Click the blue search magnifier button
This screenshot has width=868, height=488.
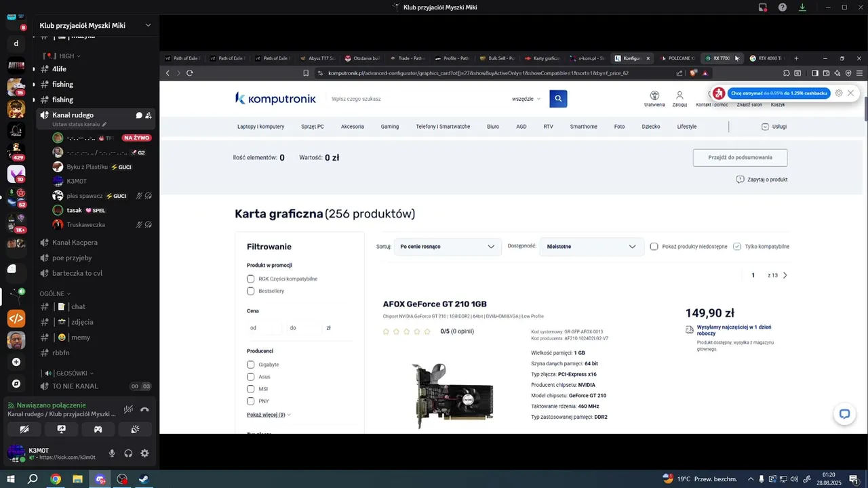[x=558, y=99]
